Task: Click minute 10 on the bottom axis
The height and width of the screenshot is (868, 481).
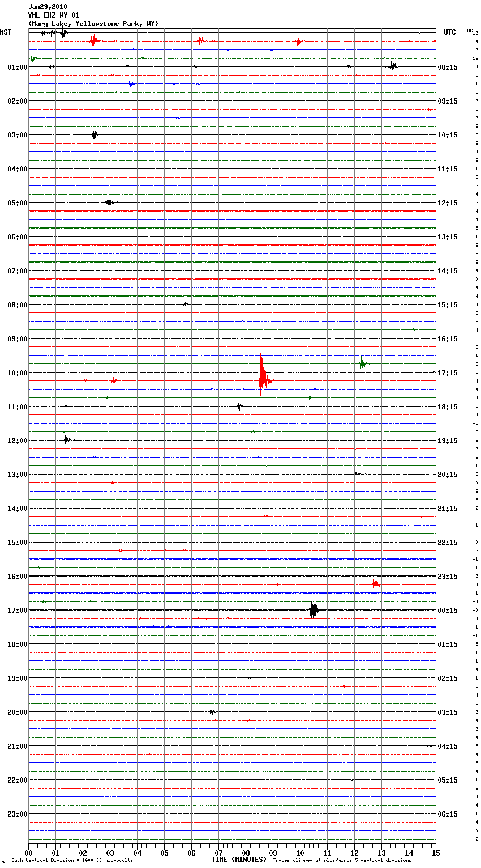Action: 300,853
